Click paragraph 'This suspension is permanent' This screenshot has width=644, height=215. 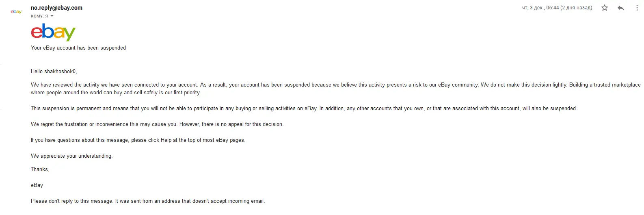304,108
